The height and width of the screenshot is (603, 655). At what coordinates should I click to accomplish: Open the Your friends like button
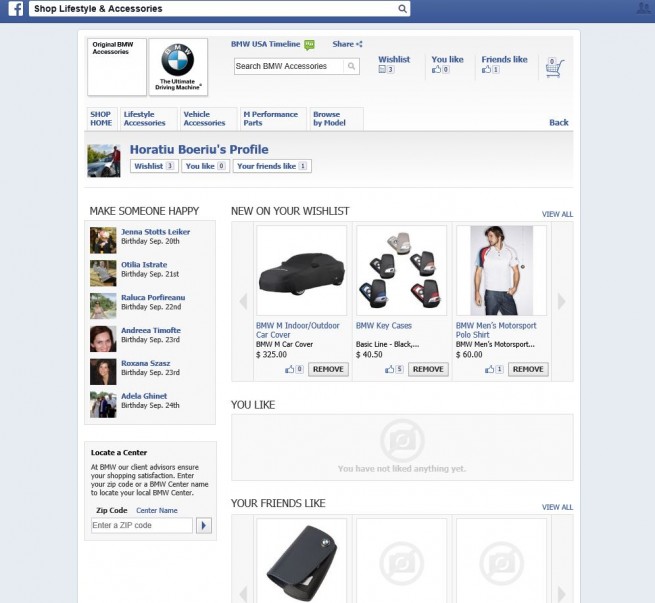tap(272, 166)
